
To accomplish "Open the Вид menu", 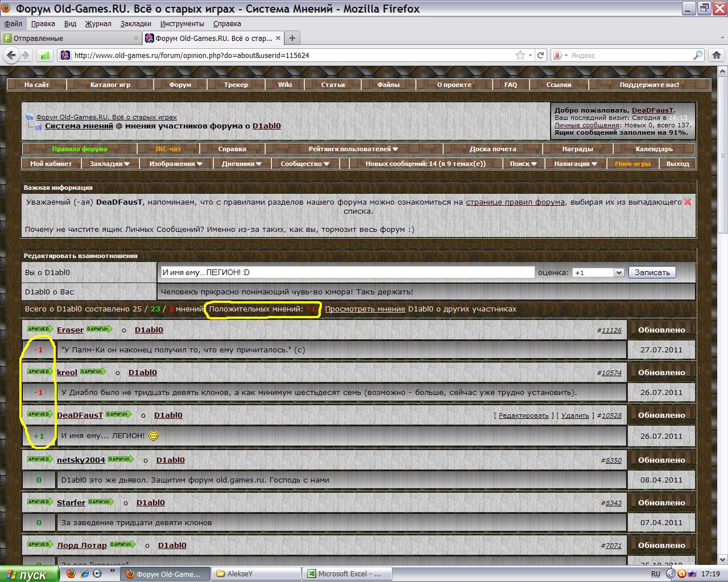I will click(70, 24).
